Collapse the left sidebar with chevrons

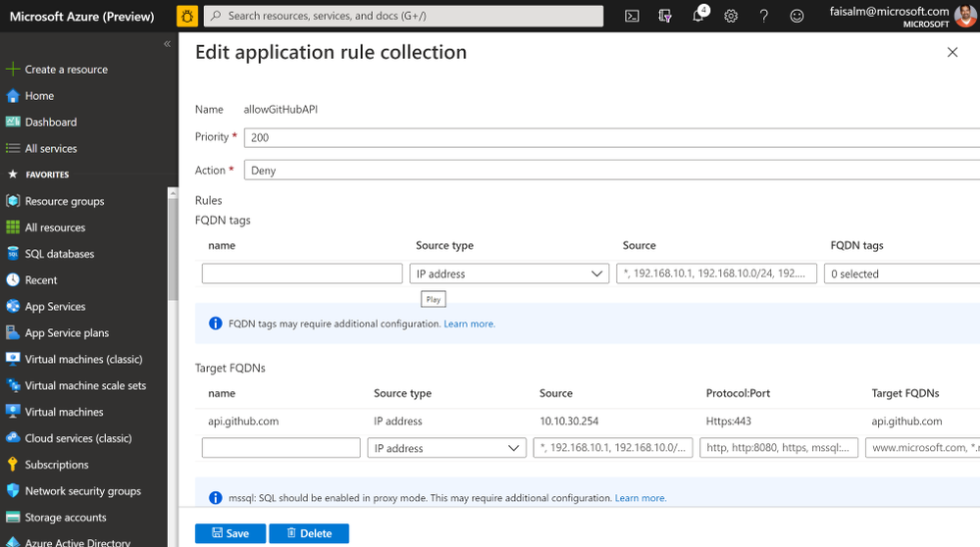[167, 44]
